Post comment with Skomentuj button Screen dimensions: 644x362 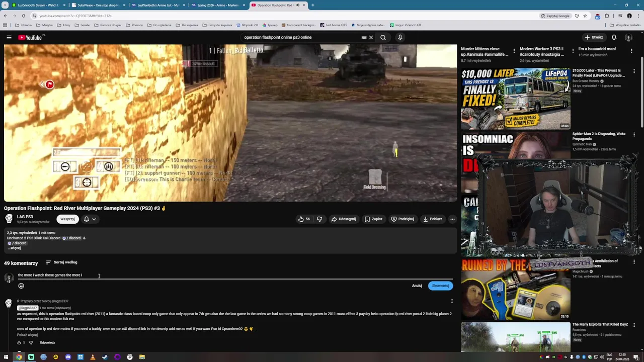click(x=440, y=286)
